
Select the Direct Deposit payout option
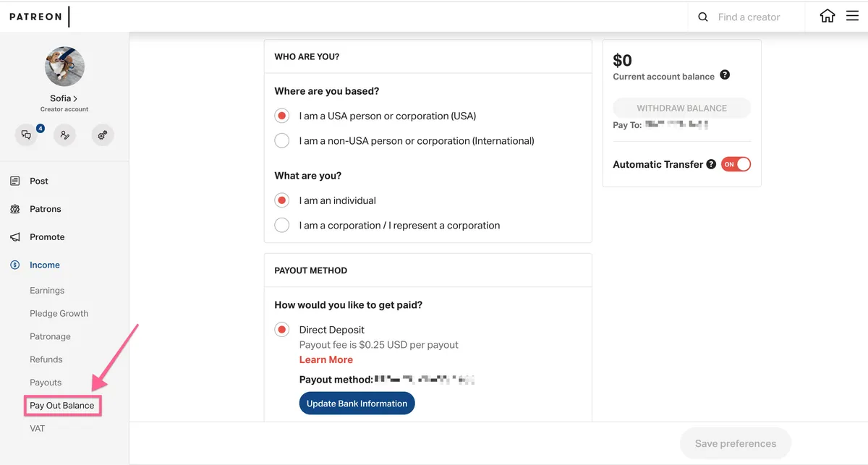tap(282, 330)
